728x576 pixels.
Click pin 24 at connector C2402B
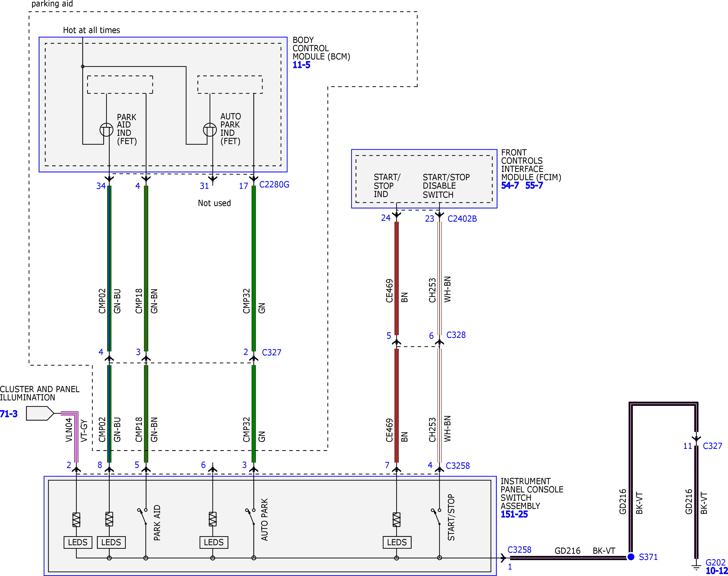[x=386, y=218]
